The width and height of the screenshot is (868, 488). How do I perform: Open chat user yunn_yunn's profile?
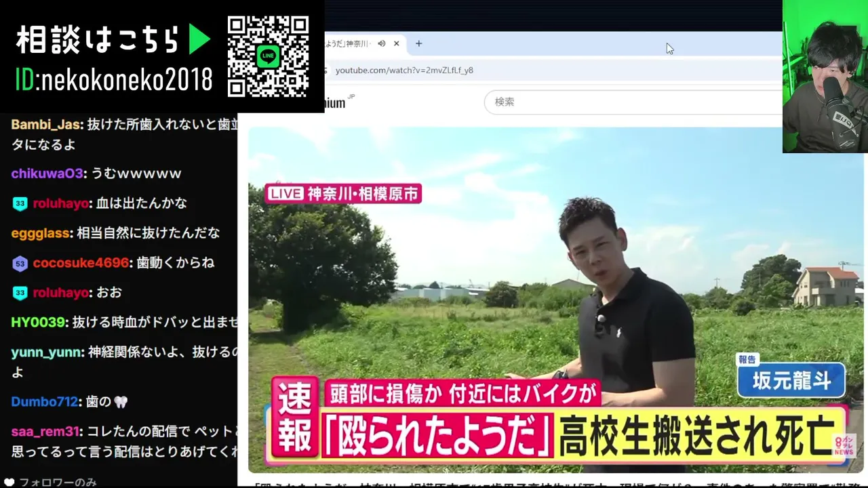pyautogui.click(x=47, y=352)
